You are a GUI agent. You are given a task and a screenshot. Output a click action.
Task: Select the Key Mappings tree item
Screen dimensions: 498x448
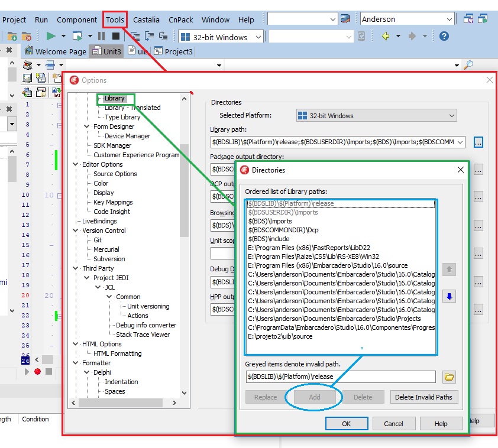(113, 202)
